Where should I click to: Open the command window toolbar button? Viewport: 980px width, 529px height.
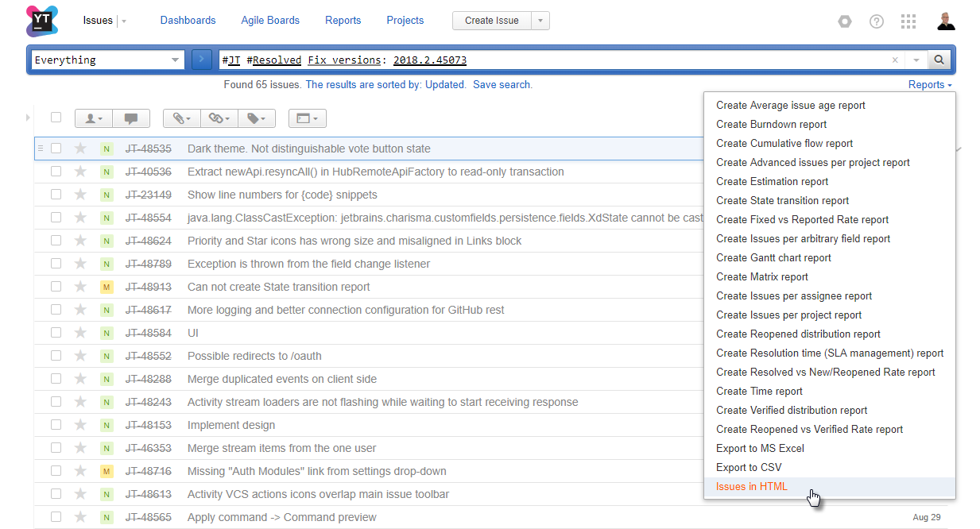(x=307, y=118)
